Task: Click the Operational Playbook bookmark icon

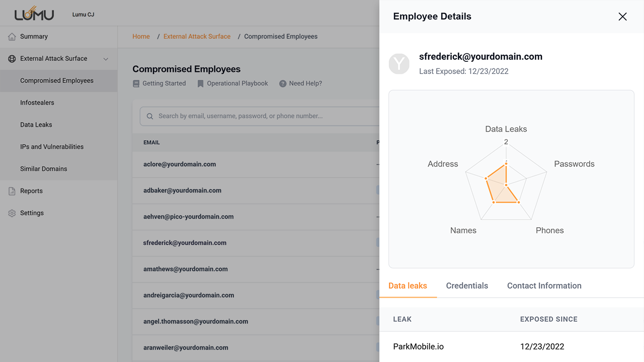Action: click(x=200, y=83)
